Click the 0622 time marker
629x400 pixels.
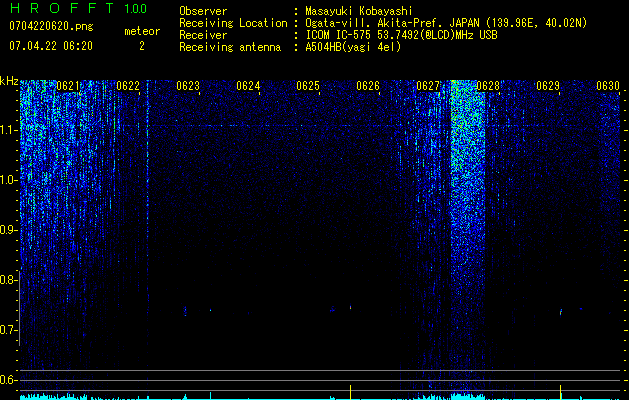tap(128, 86)
